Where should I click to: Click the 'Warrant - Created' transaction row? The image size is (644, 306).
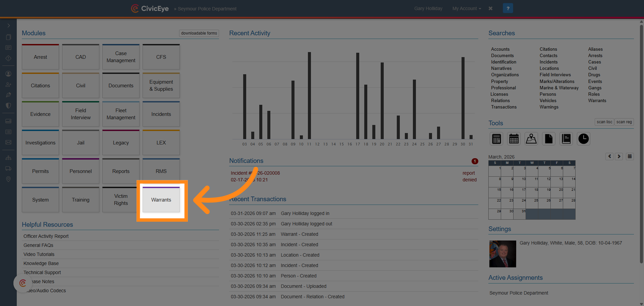[x=354, y=234]
